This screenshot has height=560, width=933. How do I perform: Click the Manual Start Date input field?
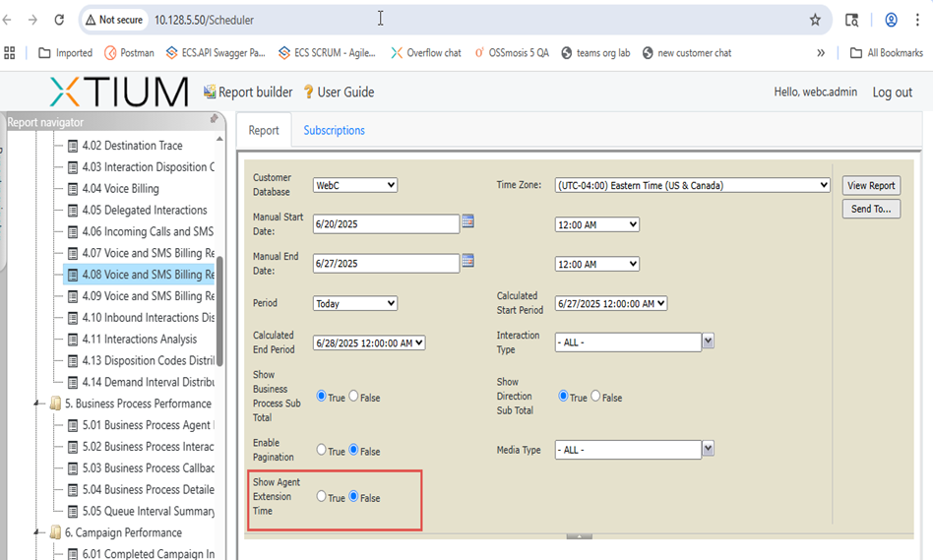pos(386,224)
